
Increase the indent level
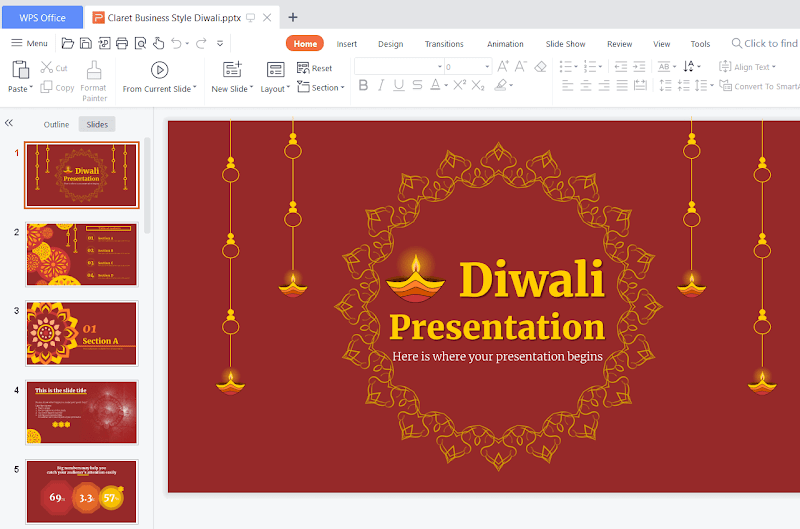click(639, 66)
